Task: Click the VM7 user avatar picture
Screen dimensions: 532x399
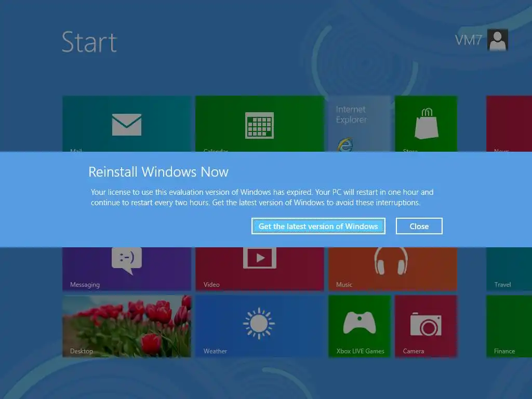Action: coord(497,40)
